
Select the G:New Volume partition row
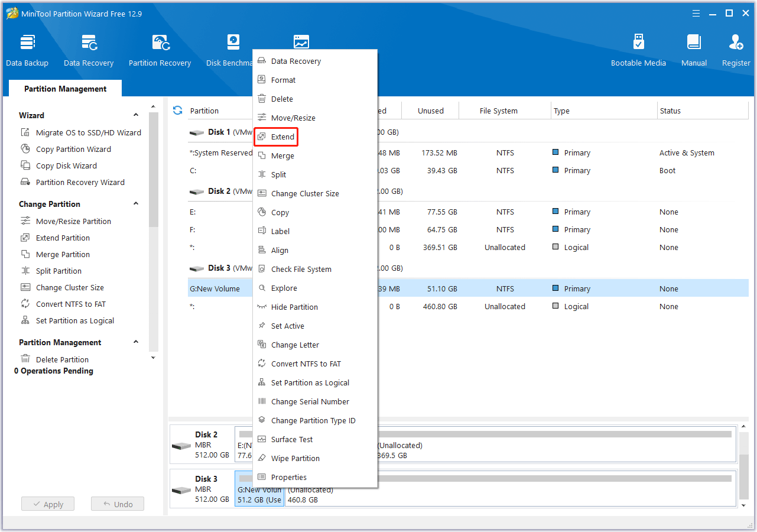tap(468, 288)
